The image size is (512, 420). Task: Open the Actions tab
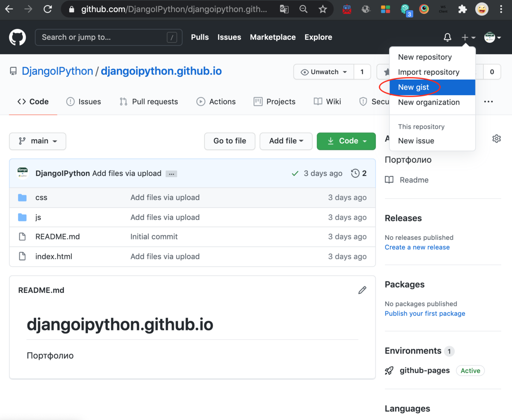point(216,102)
